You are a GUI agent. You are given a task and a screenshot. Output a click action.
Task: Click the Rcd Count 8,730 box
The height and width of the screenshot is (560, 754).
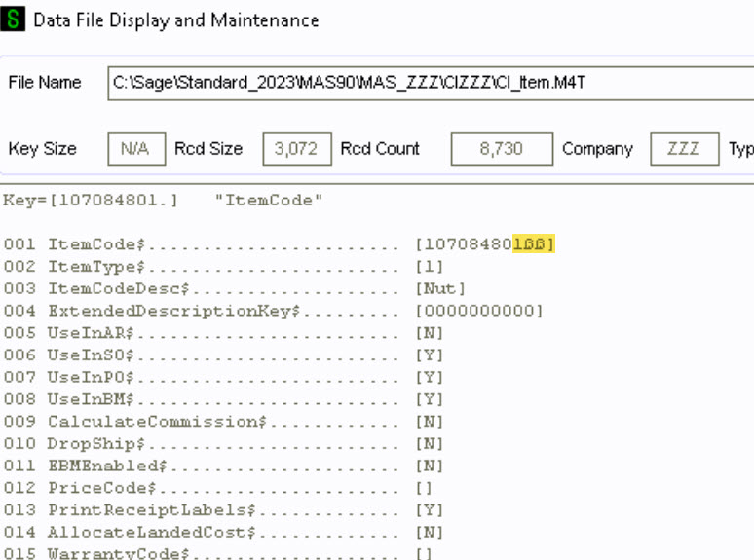tap(502, 149)
